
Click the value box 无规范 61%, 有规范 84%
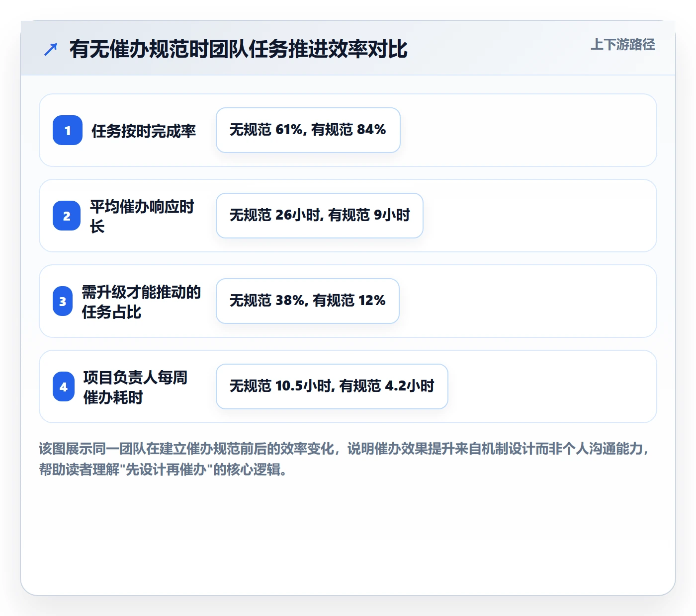pyautogui.click(x=308, y=130)
